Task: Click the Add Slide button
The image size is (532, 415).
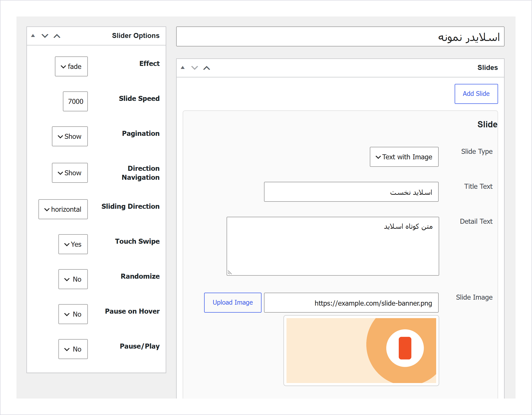Action: point(476,94)
